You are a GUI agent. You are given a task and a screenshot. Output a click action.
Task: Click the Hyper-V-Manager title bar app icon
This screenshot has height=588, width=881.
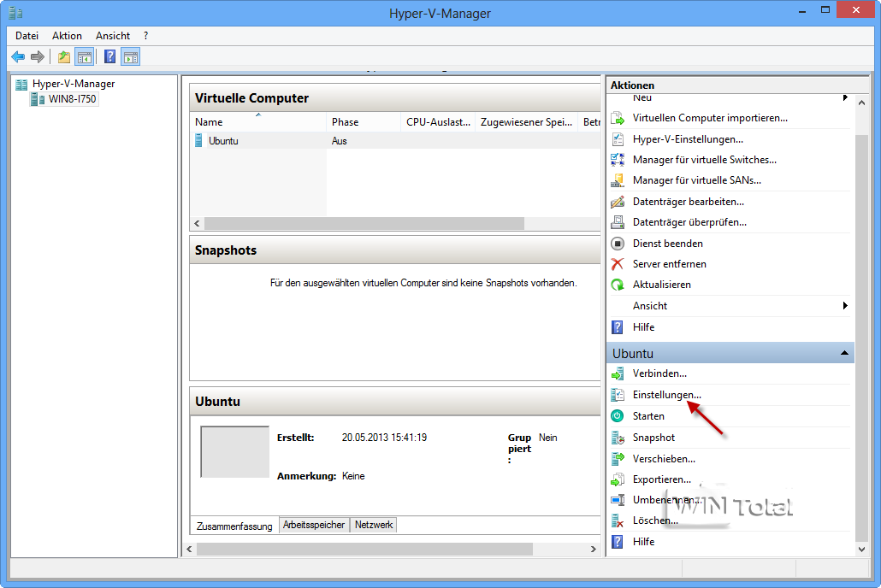tap(15, 12)
